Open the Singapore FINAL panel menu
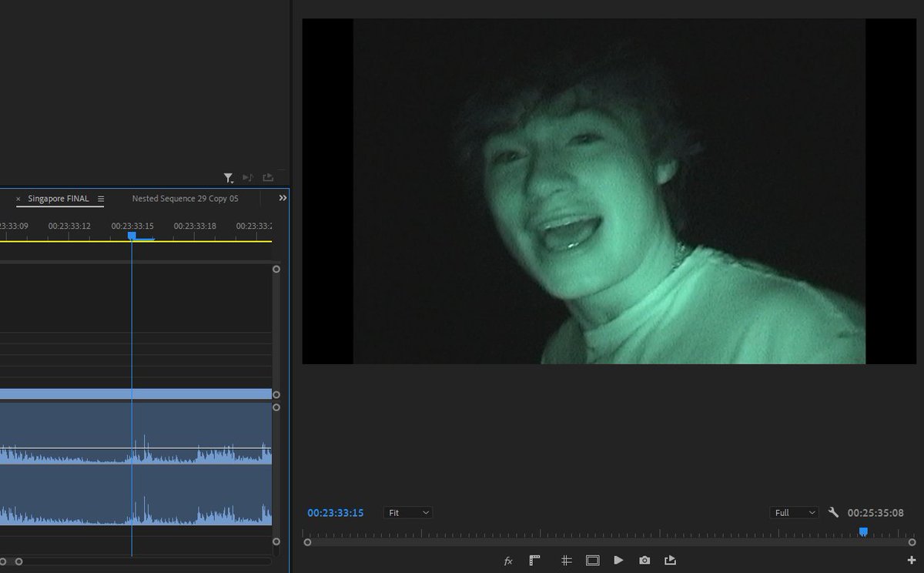The width and height of the screenshot is (924, 573). coord(101,199)
